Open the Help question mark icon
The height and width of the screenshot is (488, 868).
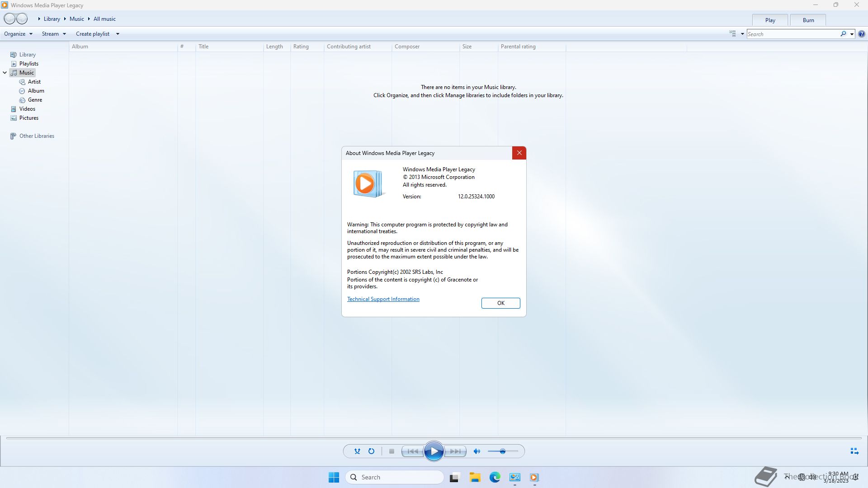coord(862,34)
